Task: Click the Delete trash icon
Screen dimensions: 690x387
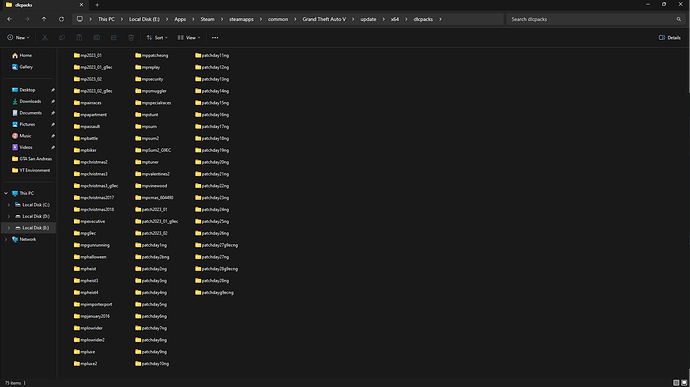Action: tap(131, 38)
